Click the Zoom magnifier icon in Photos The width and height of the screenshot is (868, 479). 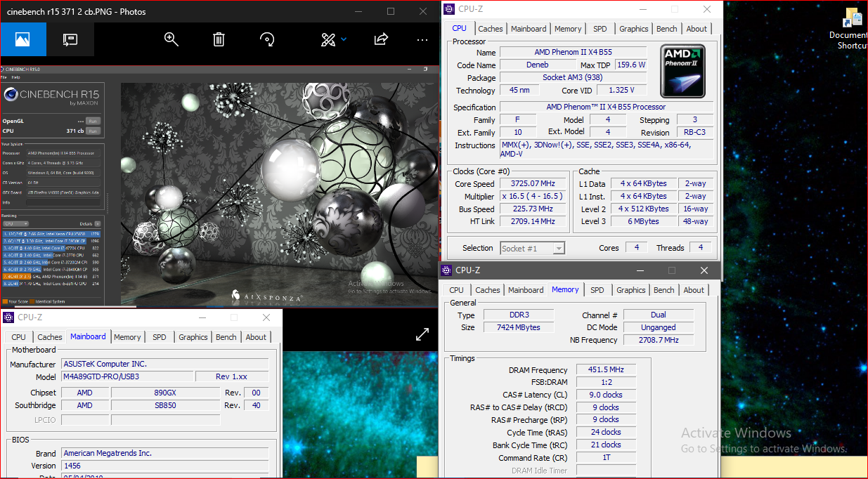171,39
